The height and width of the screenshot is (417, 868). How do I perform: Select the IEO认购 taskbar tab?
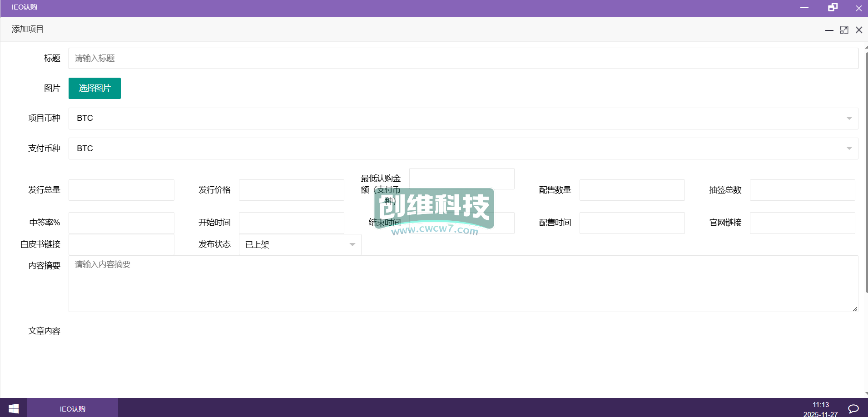tap(73, 408)
